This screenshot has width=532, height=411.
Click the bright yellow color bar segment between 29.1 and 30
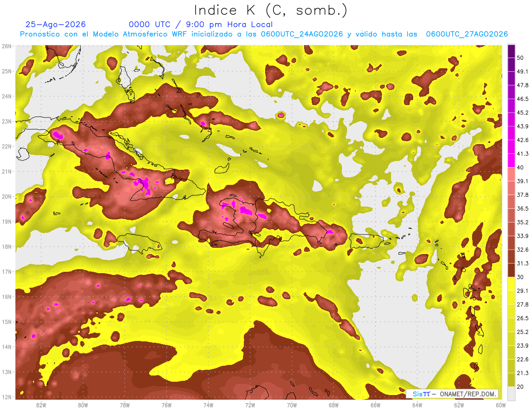click(511, 284)
